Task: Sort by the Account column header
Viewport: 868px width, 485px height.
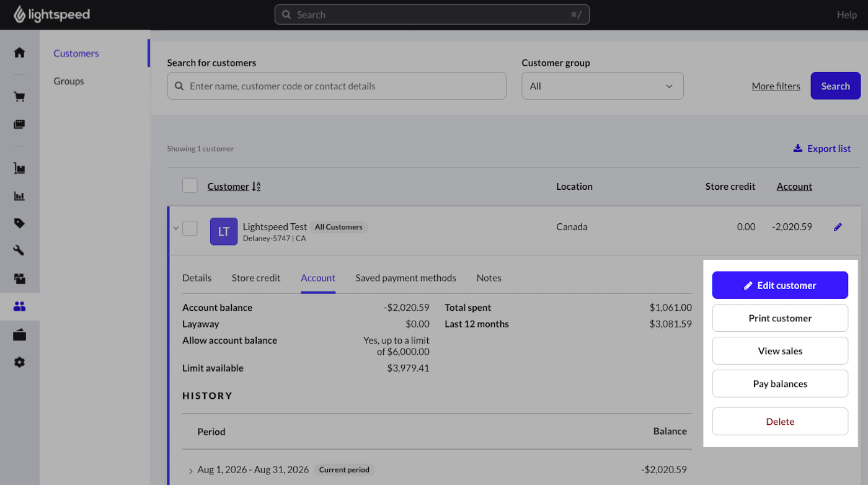Action: [794, 186]
